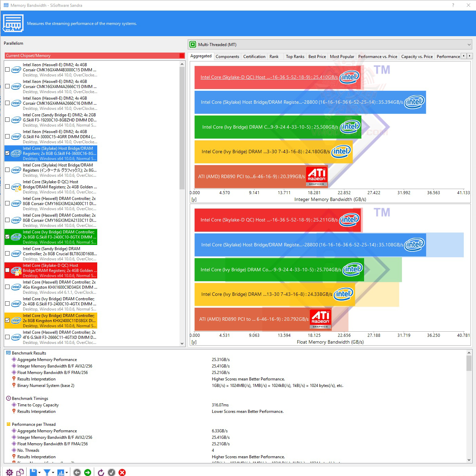
Task: Open the Top Ranks tab
Action: (x=295, y=57)
